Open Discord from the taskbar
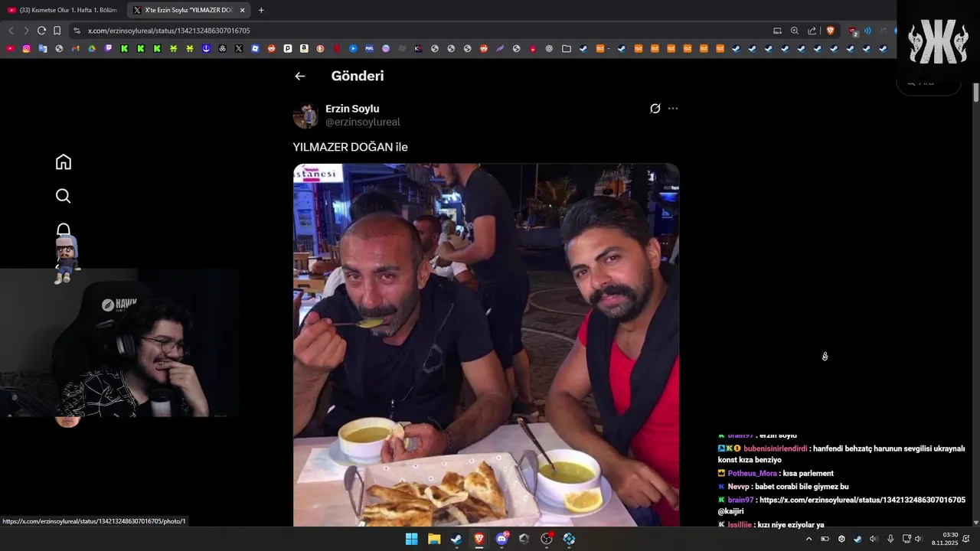The height and width of the screenshot is (551, 980). [x=502, y=539]
